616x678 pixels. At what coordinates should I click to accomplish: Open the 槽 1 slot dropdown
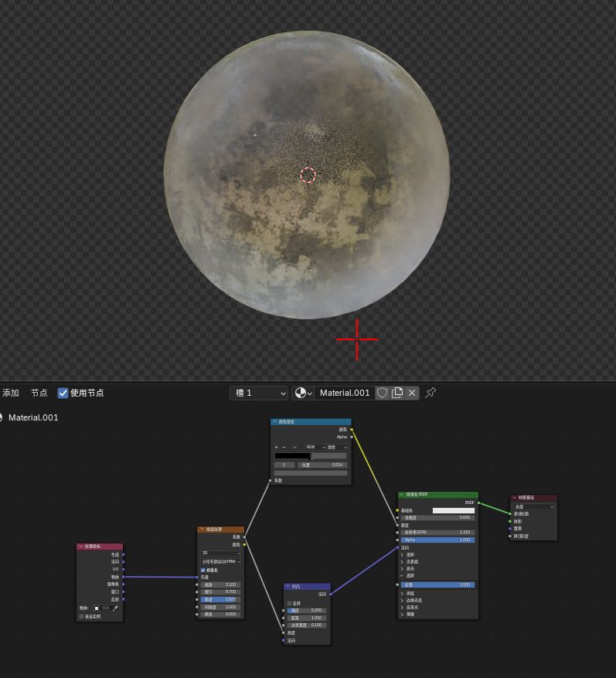click(x=258, y=393)
